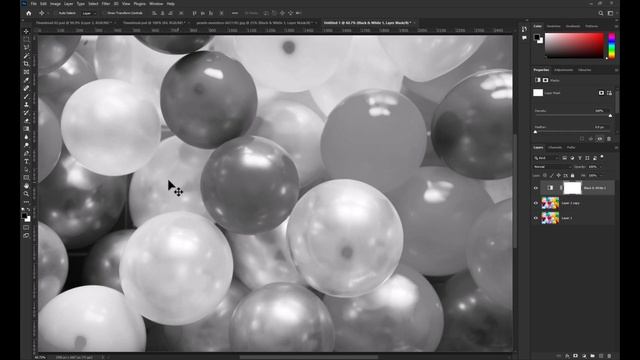The height and width of the screenshot is (360, 640).
Task: Hide the Black & White 1 layer
Action: pos(536,188)
